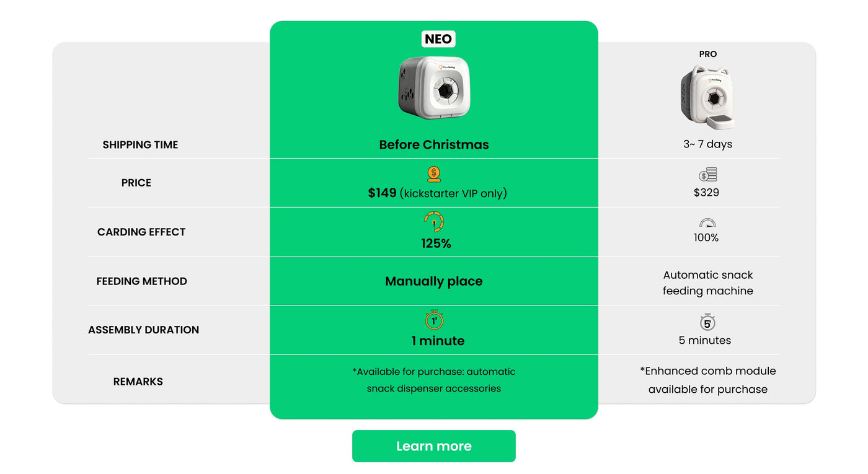Click the $149 kickstarter VIP price
The width and height of the screenshot is (868, 474).
433,193
